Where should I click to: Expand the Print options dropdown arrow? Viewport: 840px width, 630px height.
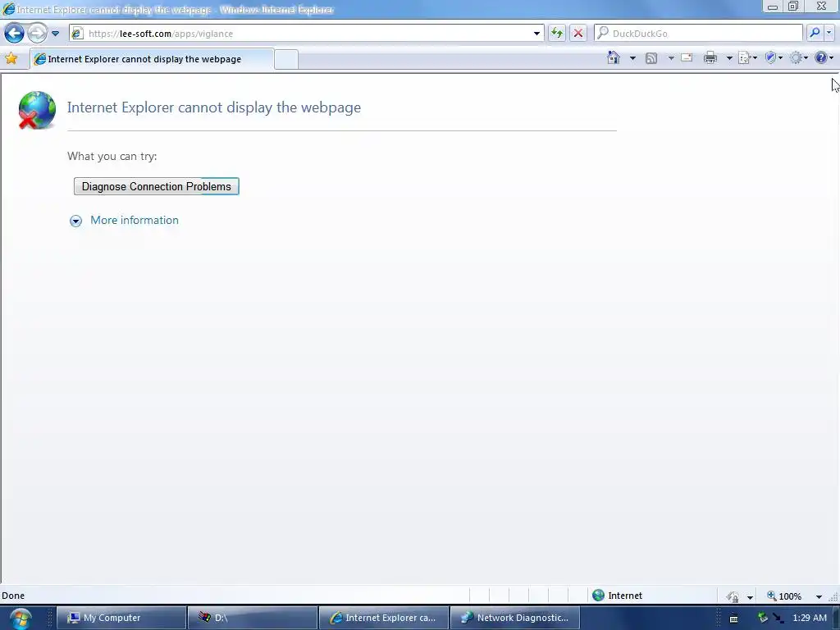[x=729, y=58]
